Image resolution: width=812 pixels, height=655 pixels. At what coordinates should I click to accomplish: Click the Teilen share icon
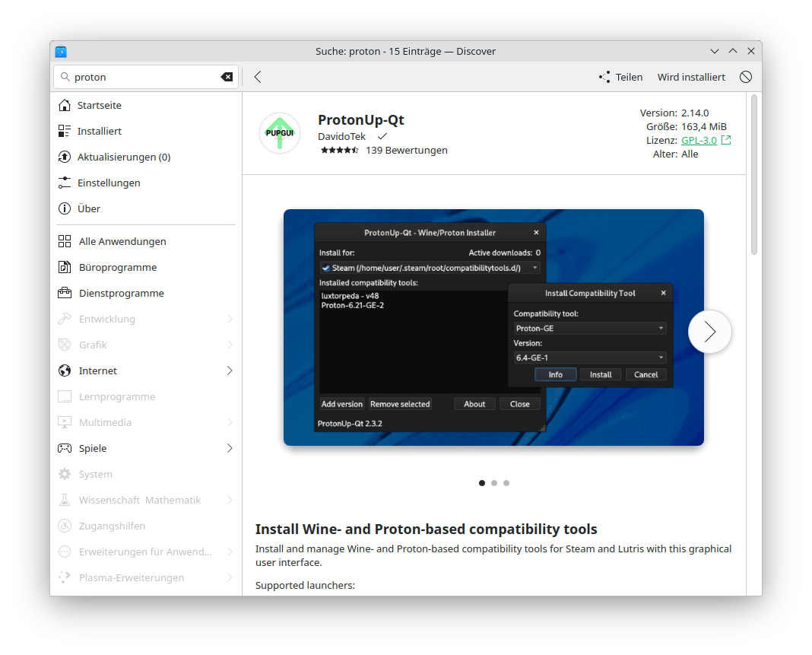pyautogui.click(x=604, y=77)
